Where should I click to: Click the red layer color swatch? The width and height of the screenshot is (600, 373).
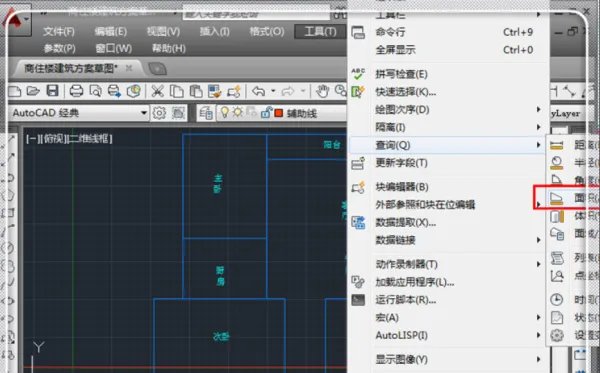279,113
